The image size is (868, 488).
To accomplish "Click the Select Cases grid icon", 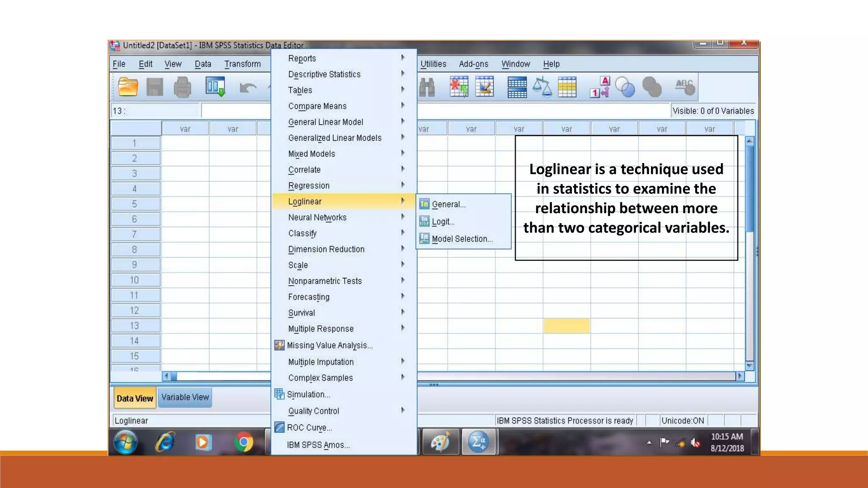I will 567,87.
